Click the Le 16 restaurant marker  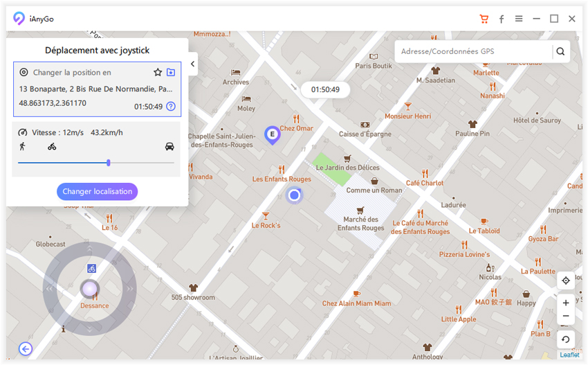point(109,218)
